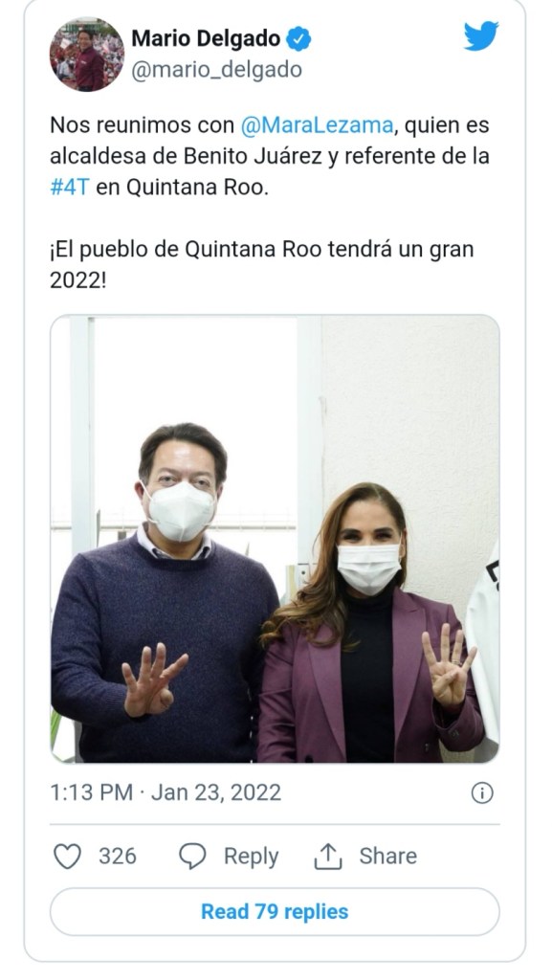Open the 1:13 PM Jan 23, 2022 timestamp
The width and height of the screenshot is (552, 980).
(x=166, y=792)
